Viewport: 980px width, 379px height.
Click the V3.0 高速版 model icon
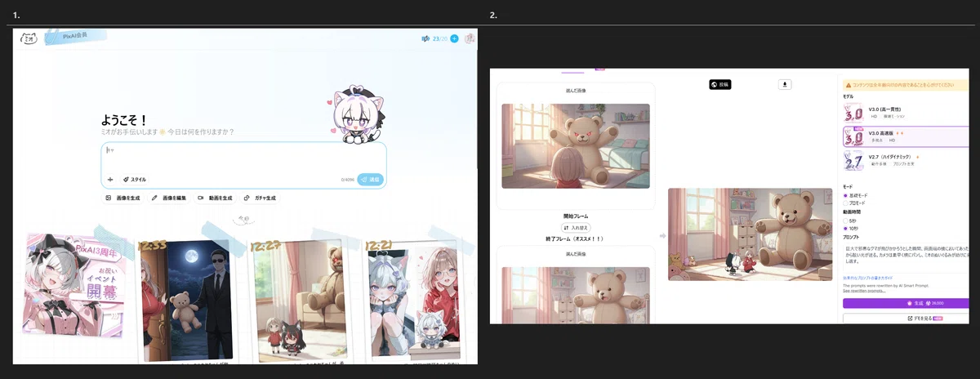[x=853, y=136]
